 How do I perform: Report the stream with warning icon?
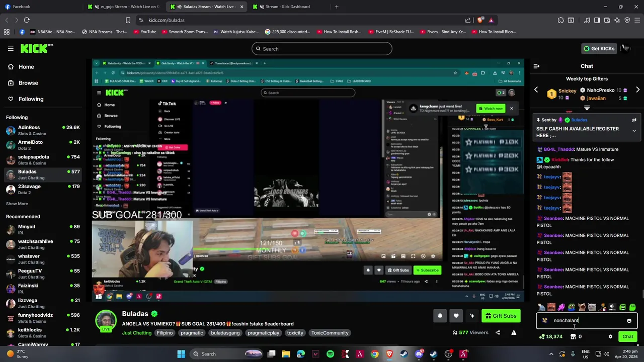[514, 332]
